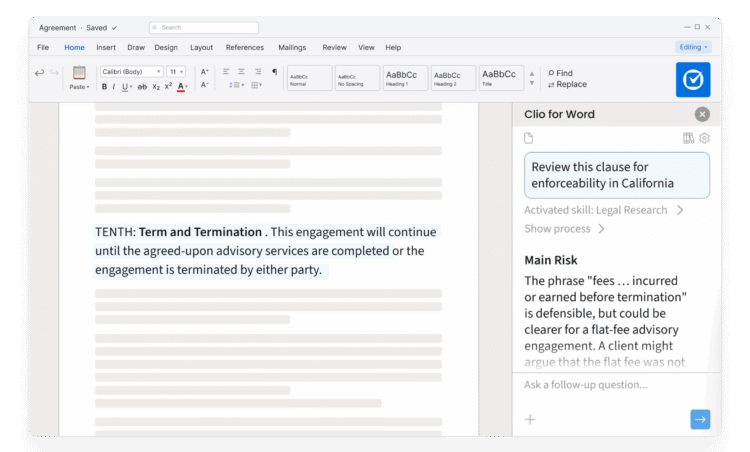Viewport: 750px width, 452px height.
Task: Click the title bar Search field
Action: [204, 28]
